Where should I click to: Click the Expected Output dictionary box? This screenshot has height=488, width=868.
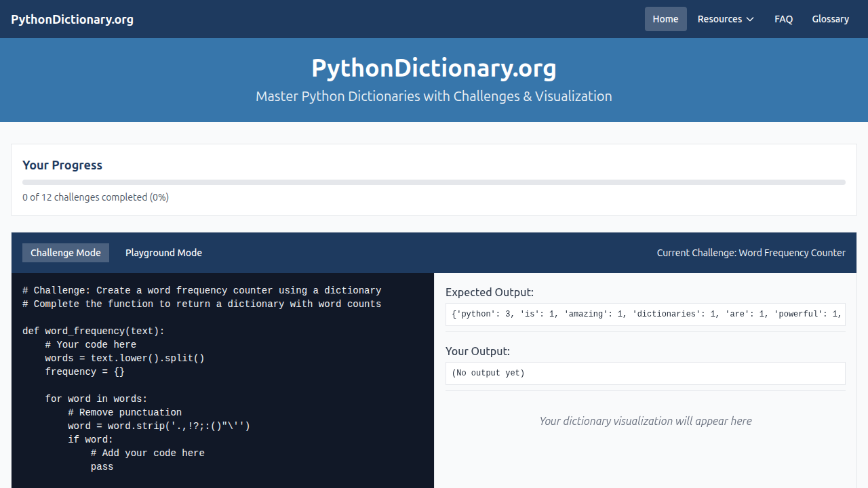[646, 314]
